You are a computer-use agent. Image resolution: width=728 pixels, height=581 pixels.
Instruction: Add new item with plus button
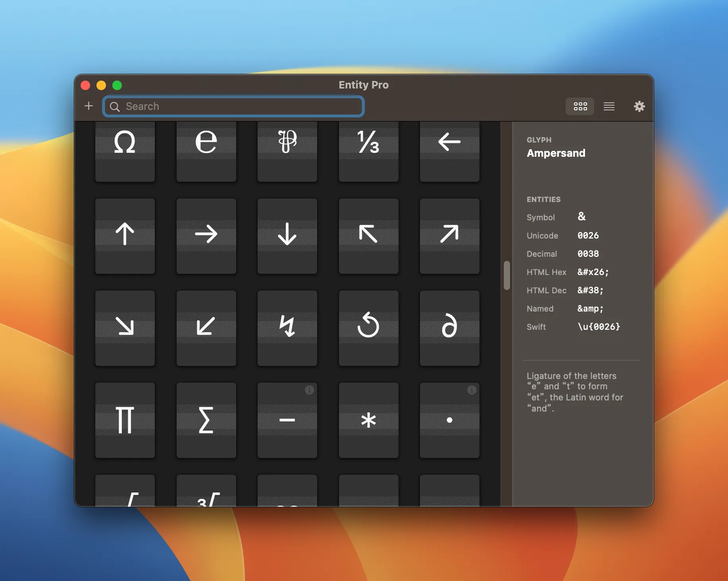pyautogui.click(x=89, y=106)
